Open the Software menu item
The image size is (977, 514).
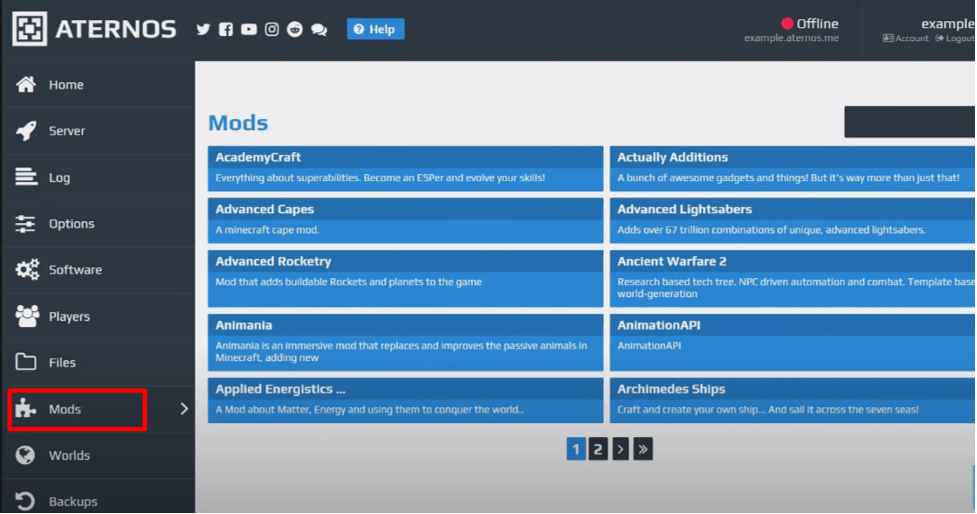[x=98, y=270]
